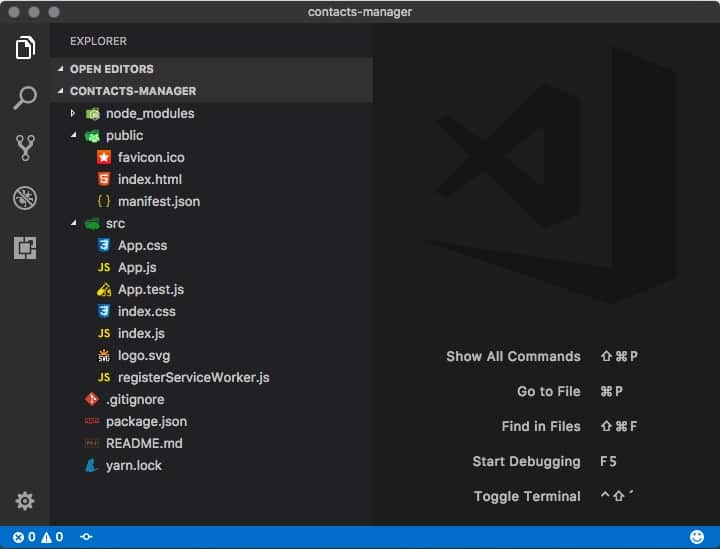Click the Start Debugging text
720x549 pixels.
click(x=526, y=462)
